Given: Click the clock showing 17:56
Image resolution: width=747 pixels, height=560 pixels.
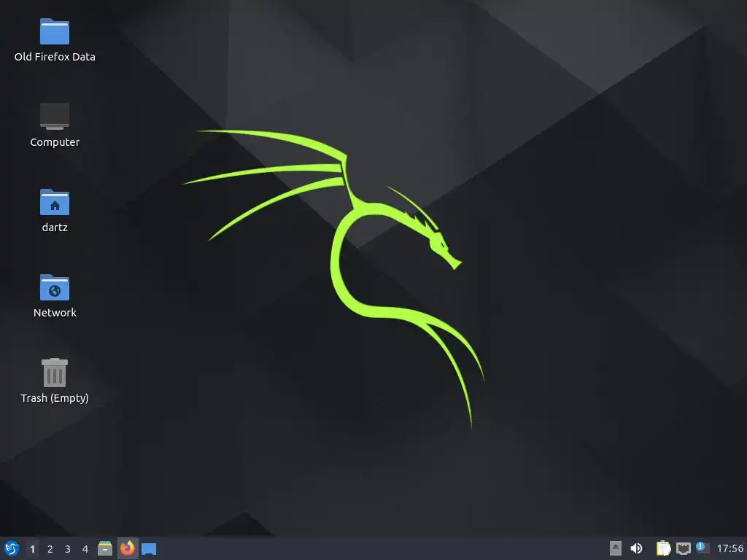Looking at the screenshot, I should tap(729, 548).
